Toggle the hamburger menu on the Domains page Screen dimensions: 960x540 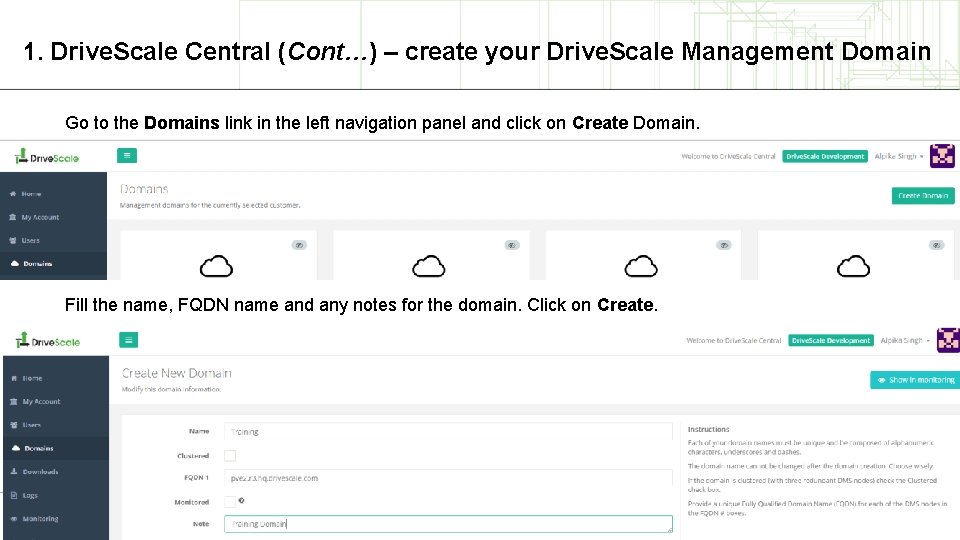click(x=127, y=156)
